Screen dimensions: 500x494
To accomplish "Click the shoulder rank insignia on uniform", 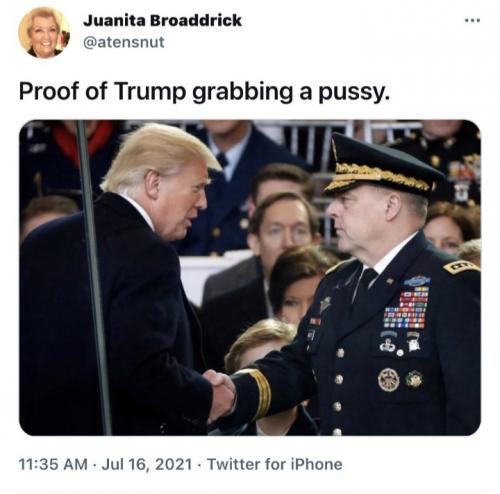I will coord(461,267).
